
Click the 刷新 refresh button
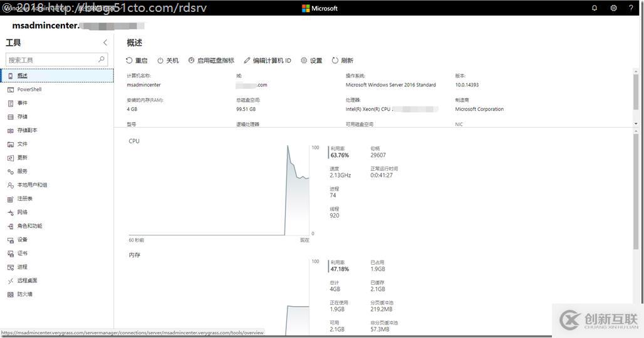click(x=343, y=60)
